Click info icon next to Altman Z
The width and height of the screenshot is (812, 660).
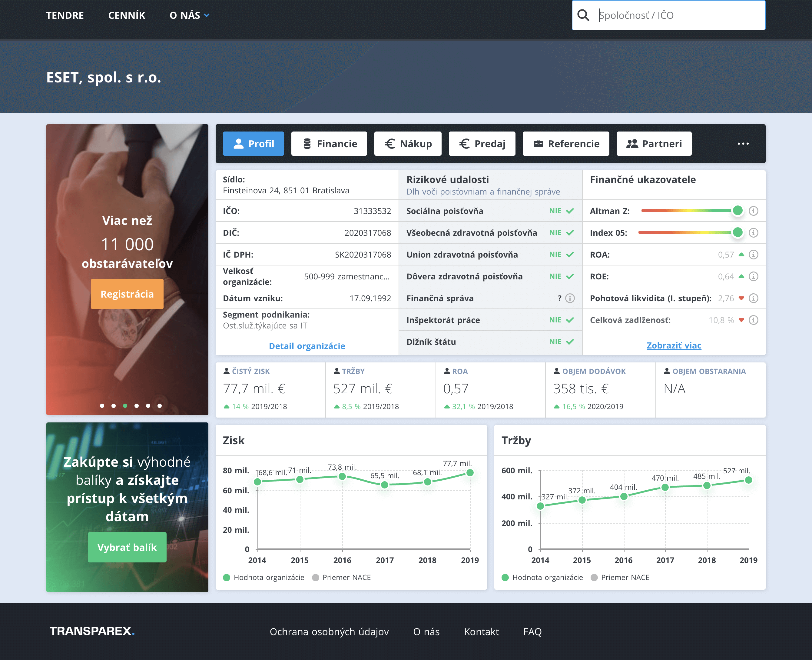[753, 211]
